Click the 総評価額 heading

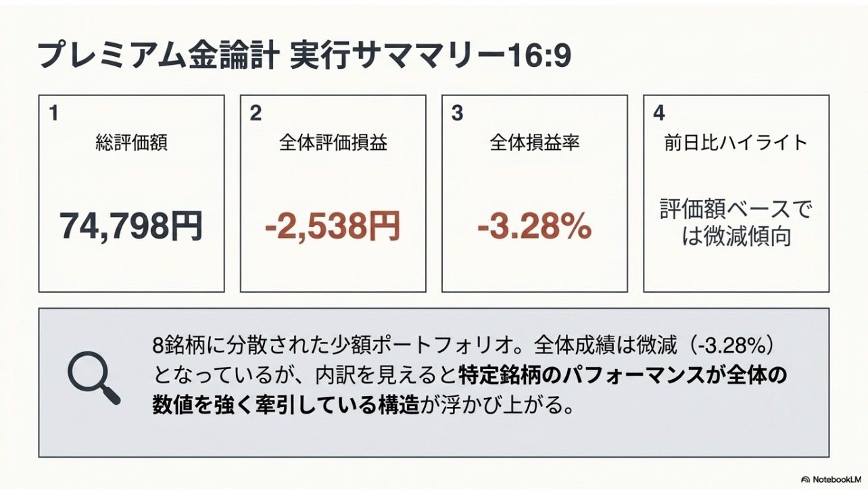132,142
